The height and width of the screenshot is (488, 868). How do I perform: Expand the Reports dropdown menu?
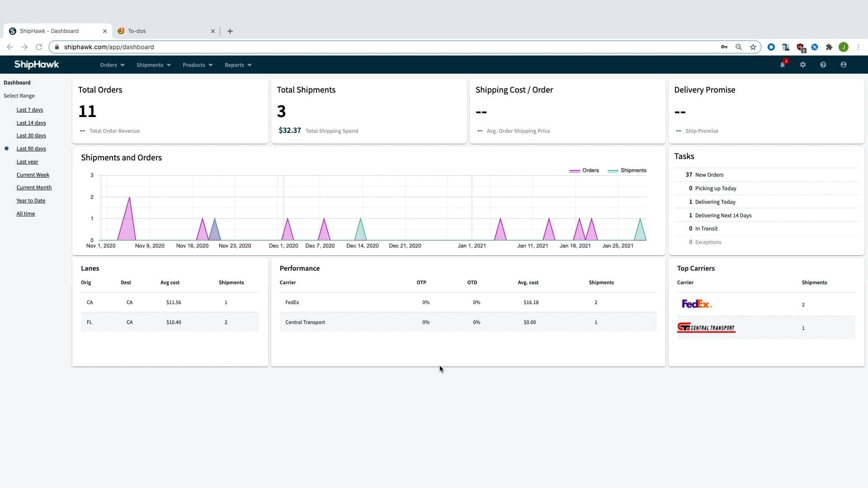pyautogui.click(x=238, y=65)
